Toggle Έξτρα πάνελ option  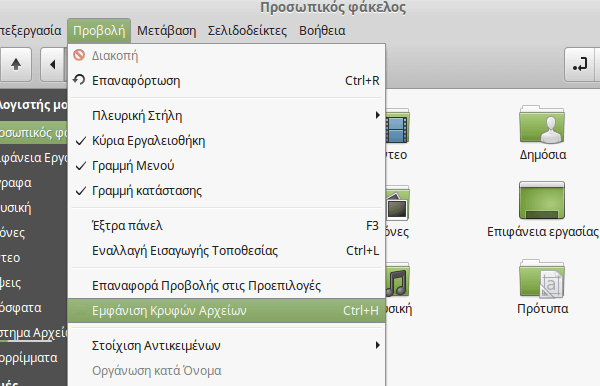(x=227, y=226)
